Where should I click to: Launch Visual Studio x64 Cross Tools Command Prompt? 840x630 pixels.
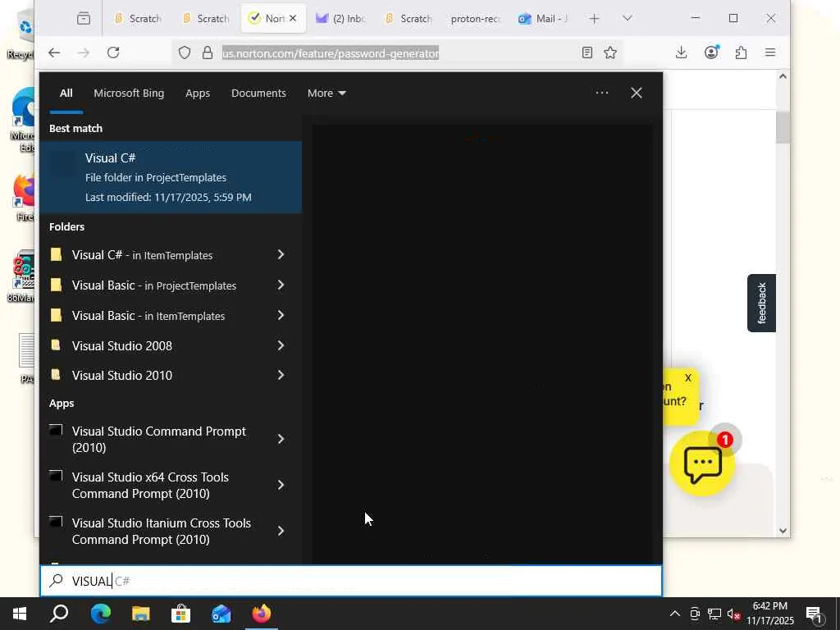(x=158, y=486)
